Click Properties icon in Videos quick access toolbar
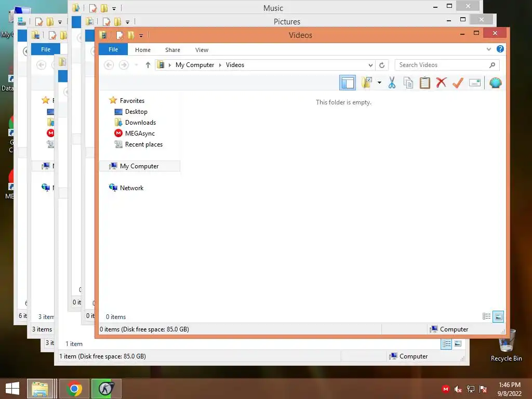This screenshot has width=532, height=399. [119, 35]
